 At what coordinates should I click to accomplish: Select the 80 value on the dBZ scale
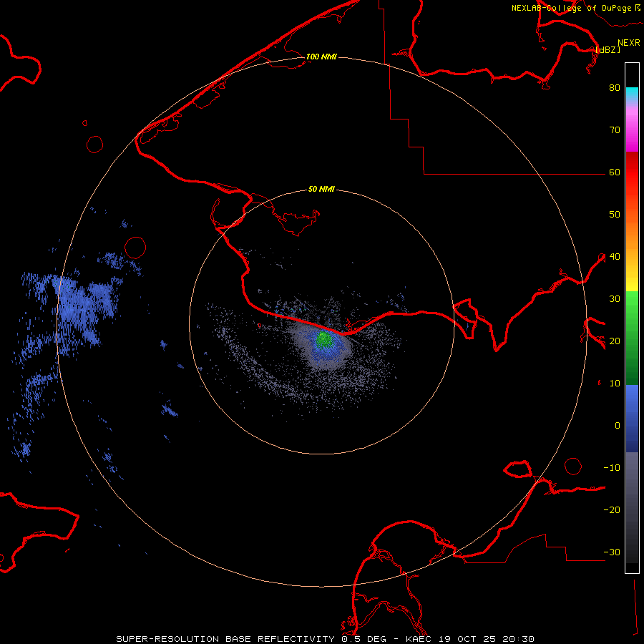tap(615, 88)
